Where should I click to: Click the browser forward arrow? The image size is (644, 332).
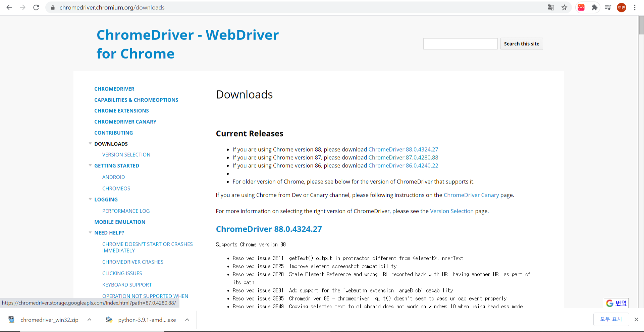click(x=22, y=7)
